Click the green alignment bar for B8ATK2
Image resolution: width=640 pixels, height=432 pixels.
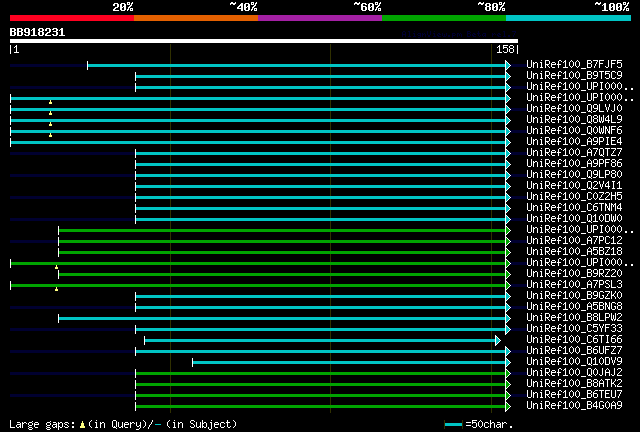(x=321, y=384)
